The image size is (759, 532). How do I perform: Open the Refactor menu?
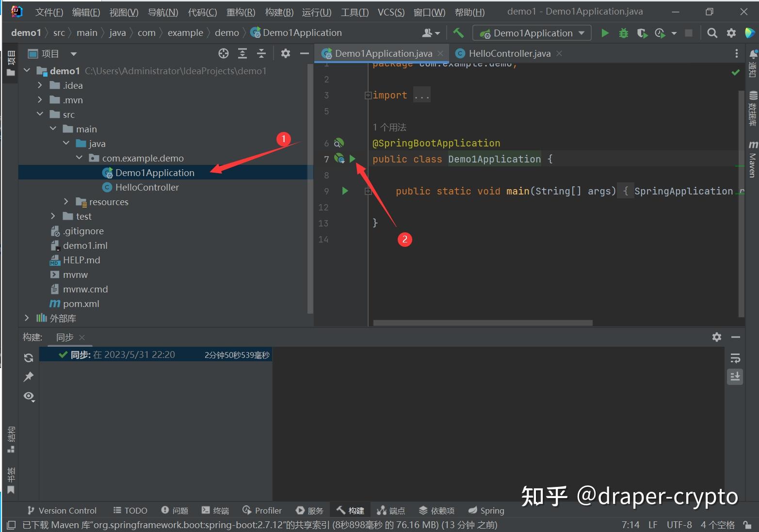(x=241, y=12)
